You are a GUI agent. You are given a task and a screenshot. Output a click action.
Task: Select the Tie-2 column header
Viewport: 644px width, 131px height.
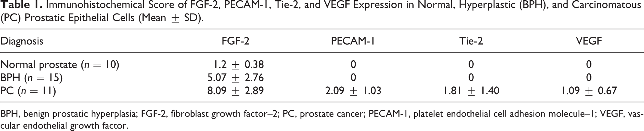point(471,41)
